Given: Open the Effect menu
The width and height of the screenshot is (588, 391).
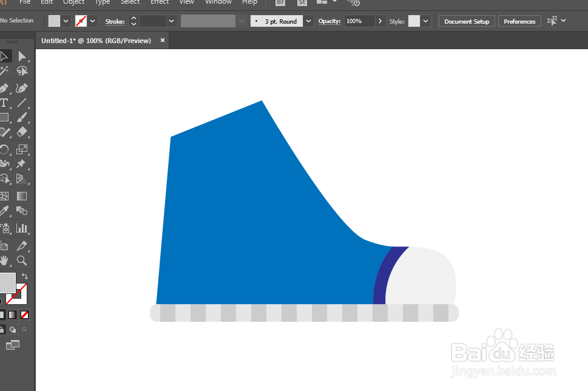Looking at the screenshot, I should point(160,2).
